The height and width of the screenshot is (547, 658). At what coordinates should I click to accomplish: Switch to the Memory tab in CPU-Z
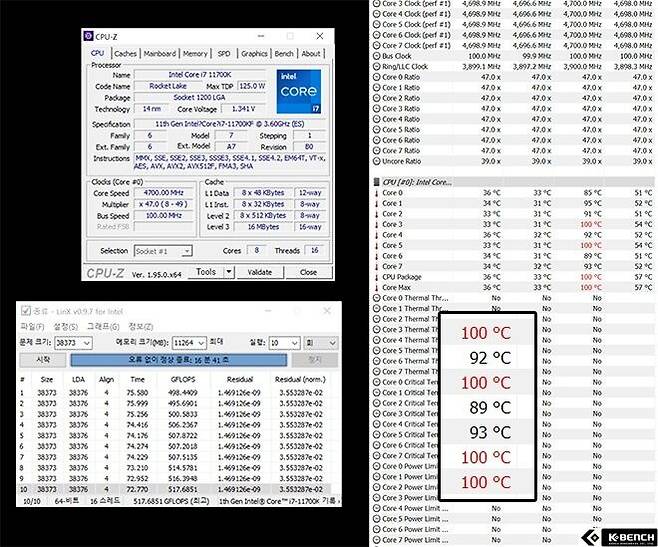(x=195, y=54)
